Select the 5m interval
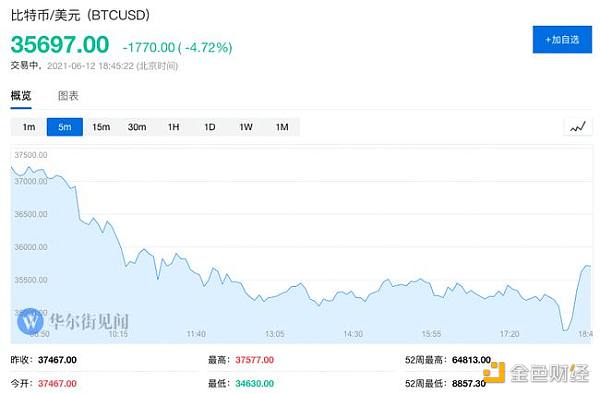The width and height of the screenshot is (600, 394). point(65,127)
